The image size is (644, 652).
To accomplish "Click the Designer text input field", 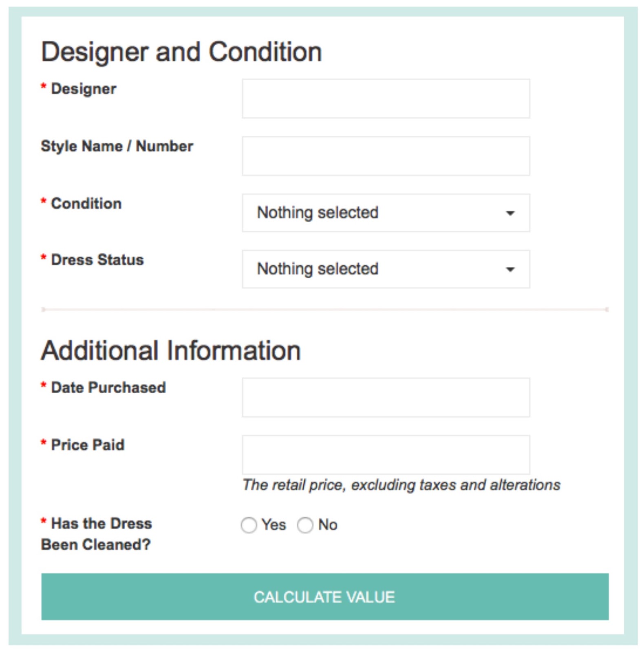I will tap(386, 99).
